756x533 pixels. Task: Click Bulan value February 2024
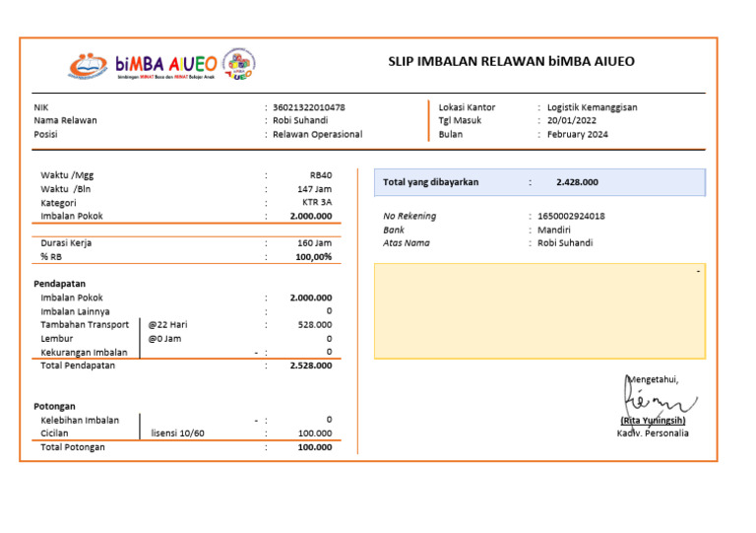point(577,135)
